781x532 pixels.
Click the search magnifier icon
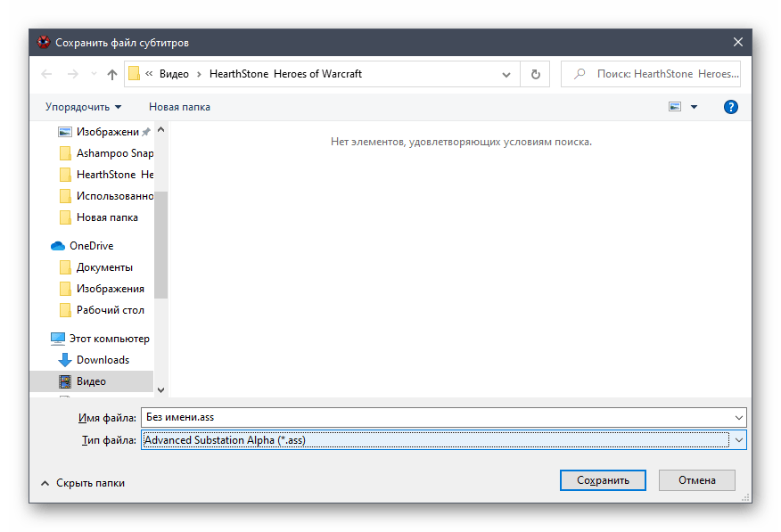point(580,74)
